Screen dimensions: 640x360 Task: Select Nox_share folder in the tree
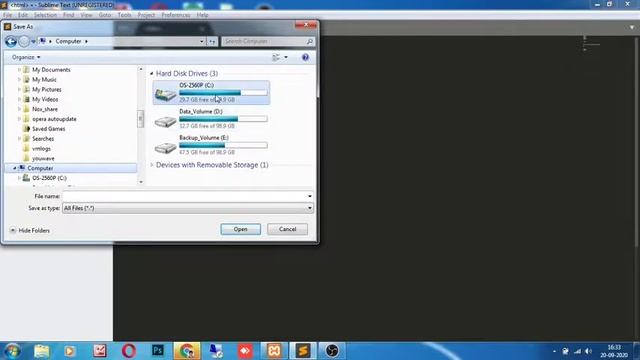44,109
